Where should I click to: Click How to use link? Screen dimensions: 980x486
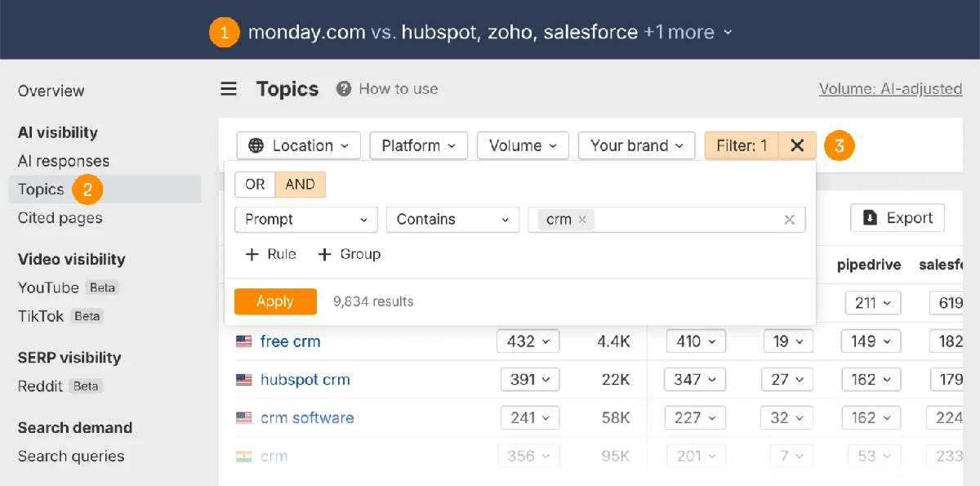click(399, 89)
